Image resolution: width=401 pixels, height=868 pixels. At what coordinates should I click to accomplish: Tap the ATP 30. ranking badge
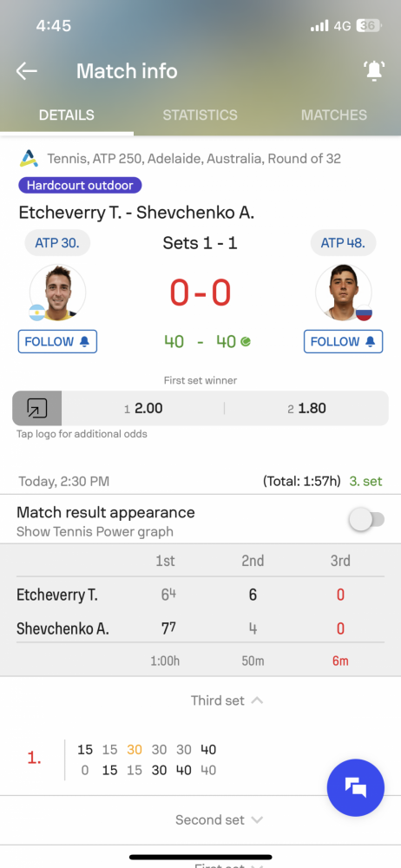tap(57, 243)
